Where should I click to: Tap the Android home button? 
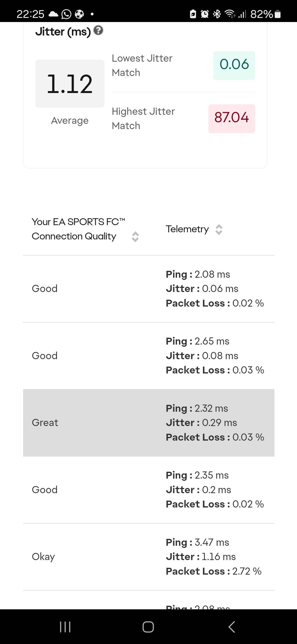pyautogui.click(x=148, y=627)
